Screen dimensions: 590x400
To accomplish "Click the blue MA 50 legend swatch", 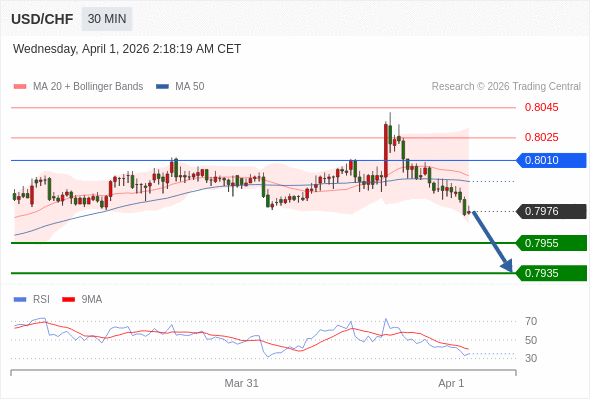I will tap(162, 87).
